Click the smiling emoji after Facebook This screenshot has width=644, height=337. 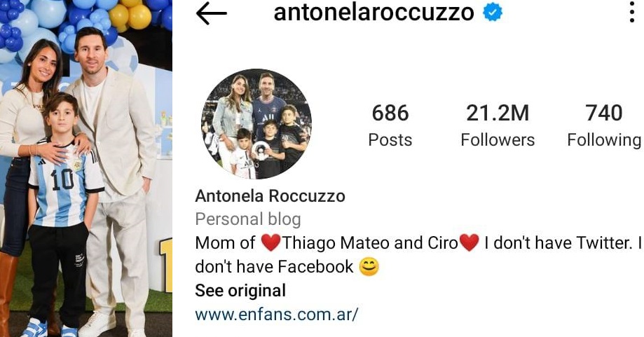369,267
